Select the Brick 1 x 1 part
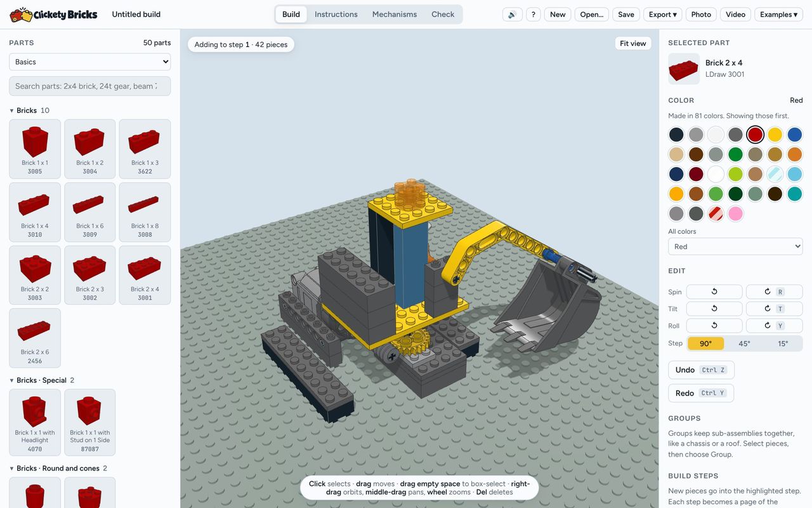 pyautogui.click(x=35, y=149)
